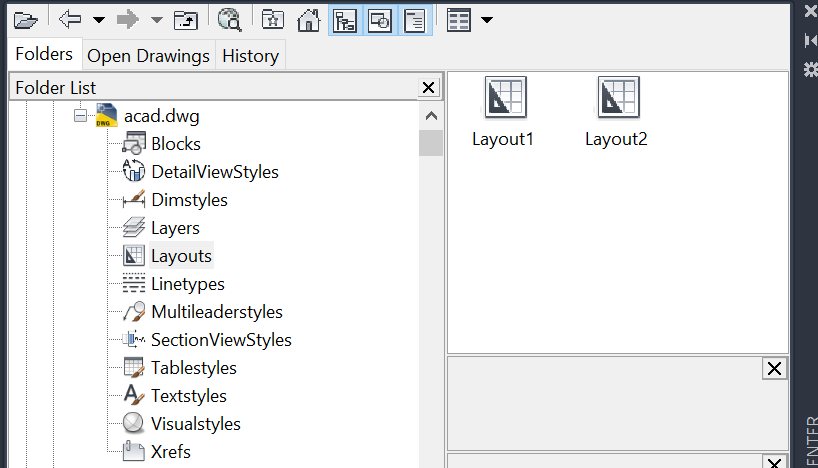This screenshot has height=468, width=818.
Task: Click the Layouts icon in tree
Action: pos(134,256)
